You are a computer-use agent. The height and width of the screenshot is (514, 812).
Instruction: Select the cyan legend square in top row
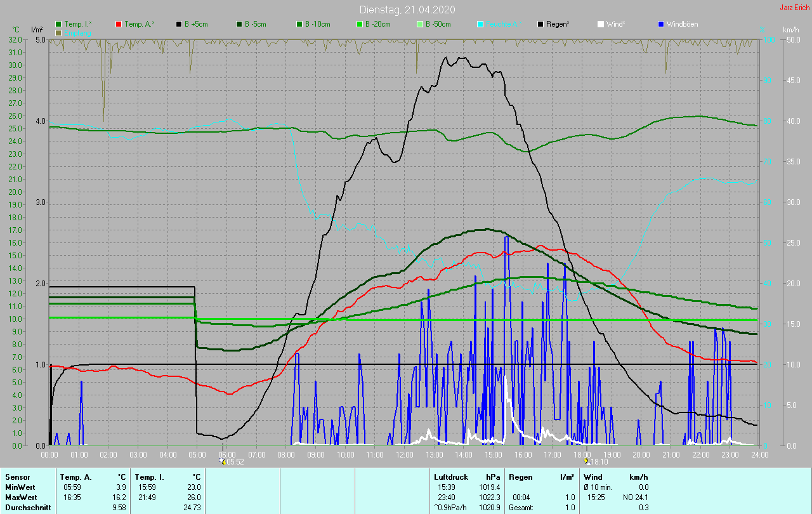tap(480, 24)
